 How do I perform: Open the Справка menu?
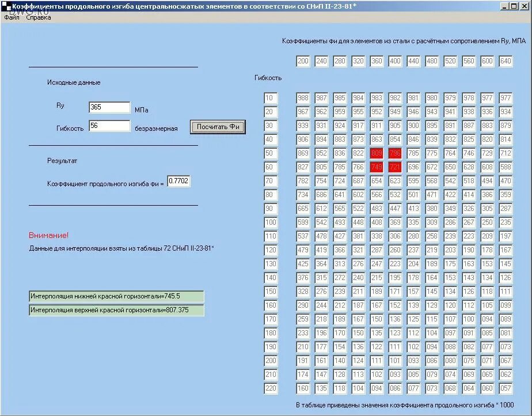tap(39, 17)
